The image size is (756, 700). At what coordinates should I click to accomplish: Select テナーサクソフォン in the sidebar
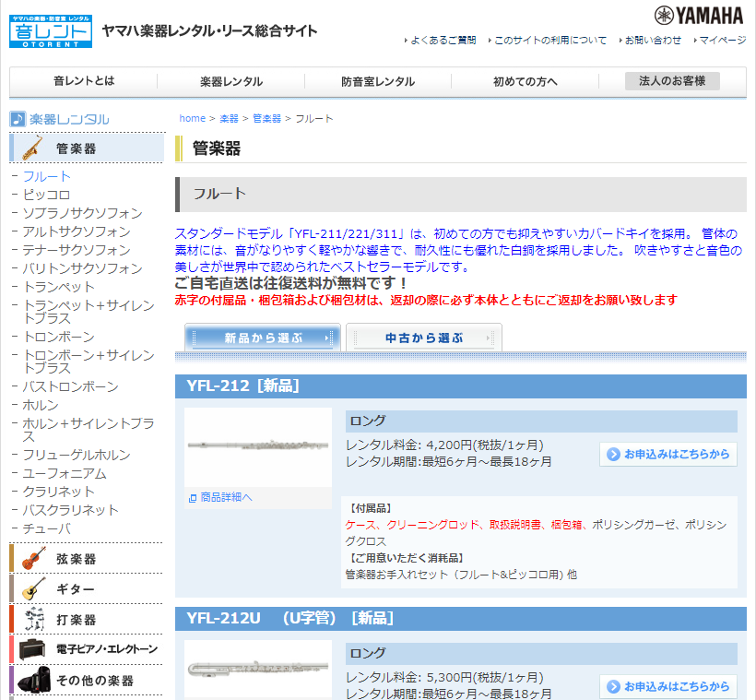coord(77,250)
